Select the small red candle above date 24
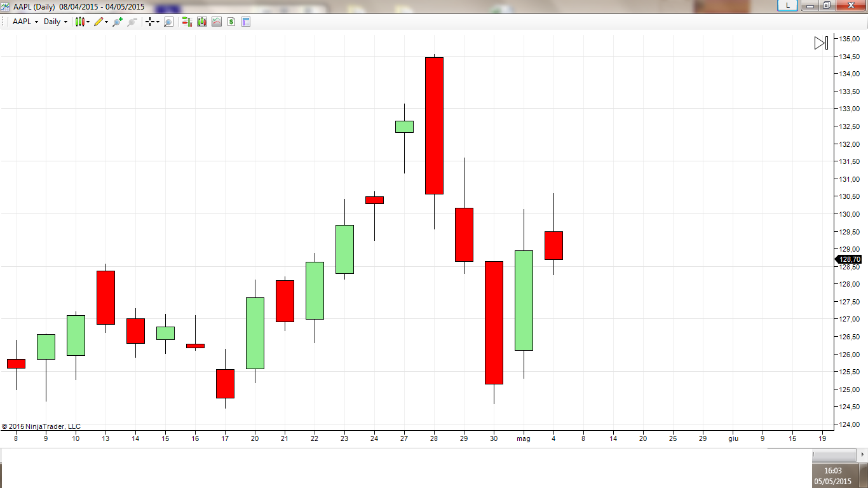Screen dimensions: 868x488 click(x=374, y=200)
